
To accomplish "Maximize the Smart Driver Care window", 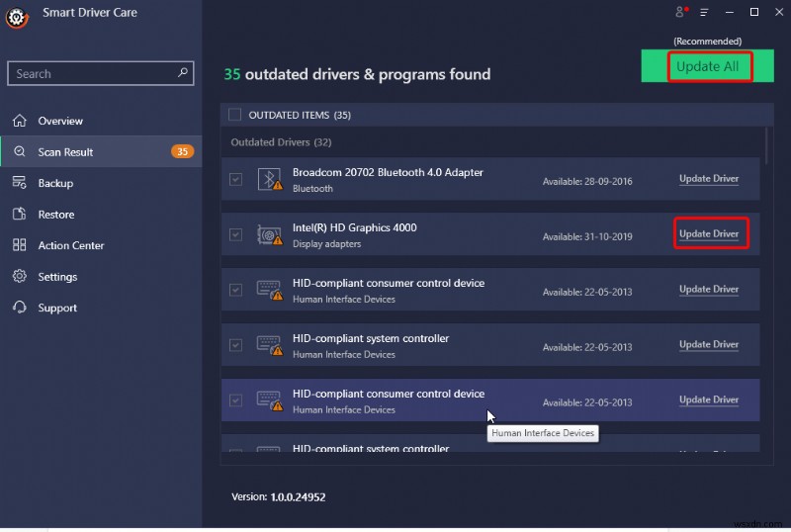I will point(754,12).
